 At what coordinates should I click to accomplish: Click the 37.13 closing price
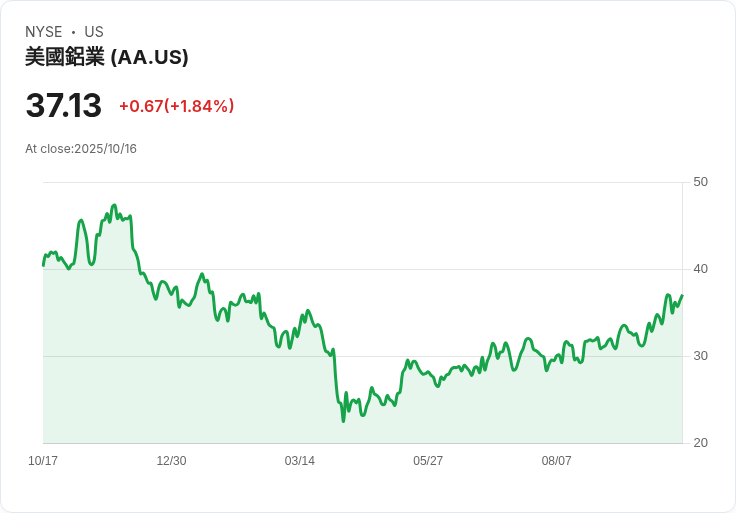pos(63,105)
